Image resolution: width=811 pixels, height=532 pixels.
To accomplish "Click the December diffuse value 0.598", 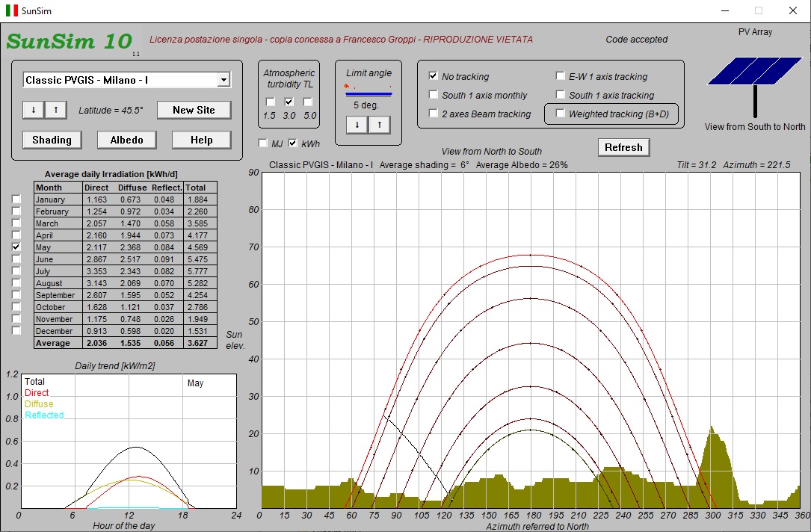I will 130,332.
